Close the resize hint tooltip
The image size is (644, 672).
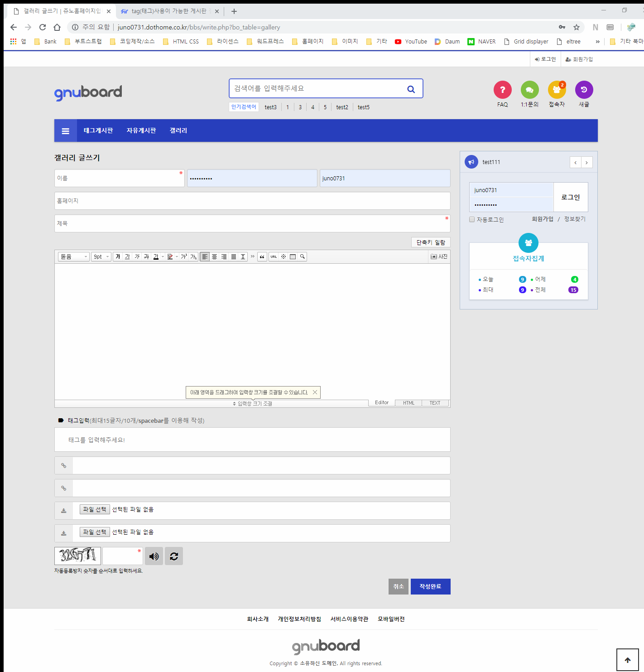coord(315,392)
